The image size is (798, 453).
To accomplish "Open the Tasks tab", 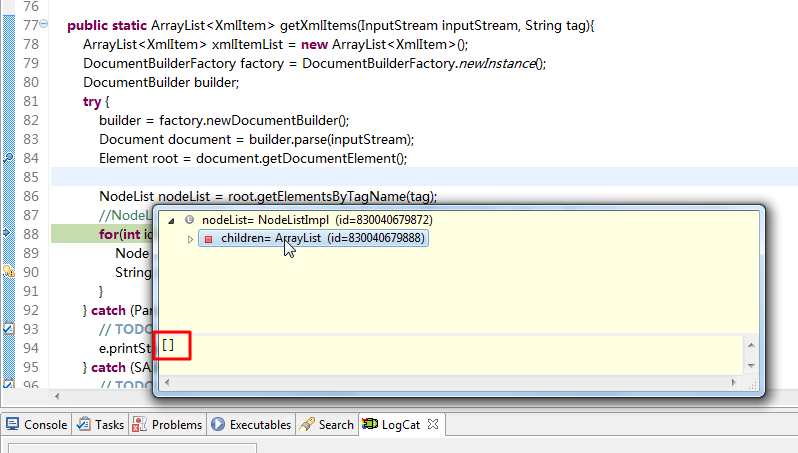I will (101, 424).
